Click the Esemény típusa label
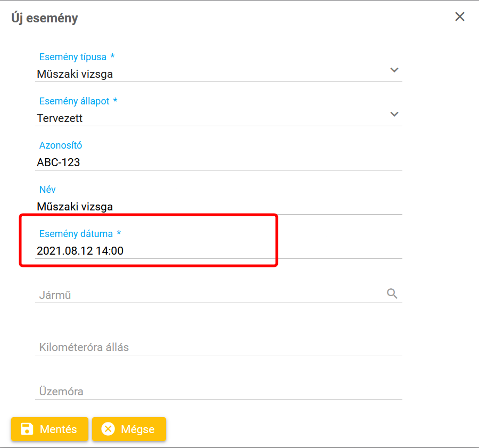Image resolution: width=479 pixels, height=448 pixels. pos(73,57)
